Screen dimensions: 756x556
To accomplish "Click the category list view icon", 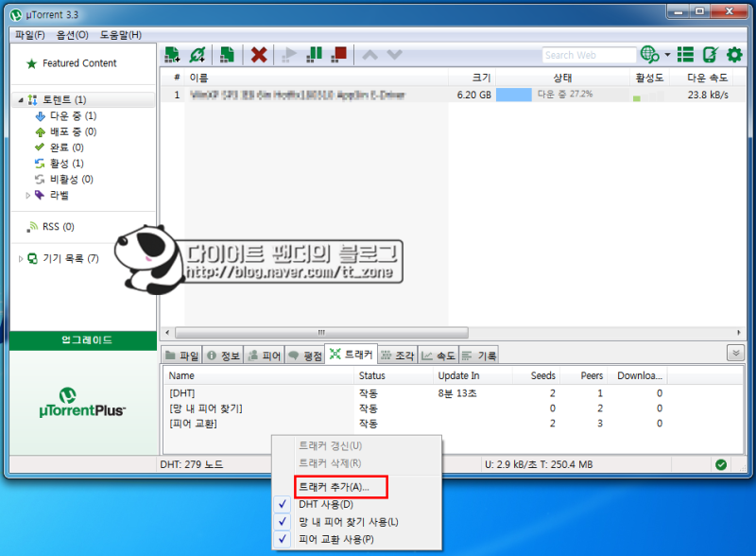I will (685, 55).
